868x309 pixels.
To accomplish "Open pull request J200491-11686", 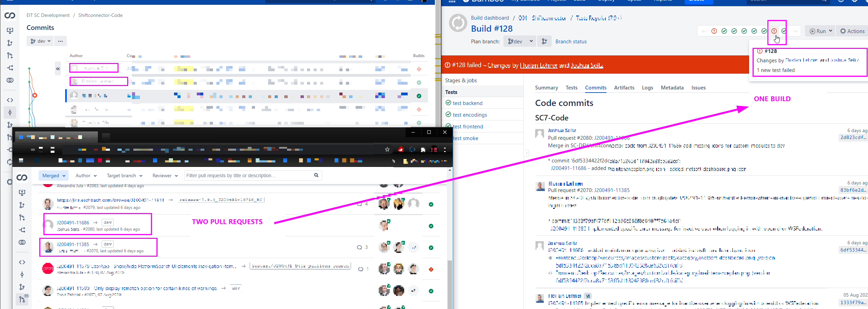I will (73, 223).
